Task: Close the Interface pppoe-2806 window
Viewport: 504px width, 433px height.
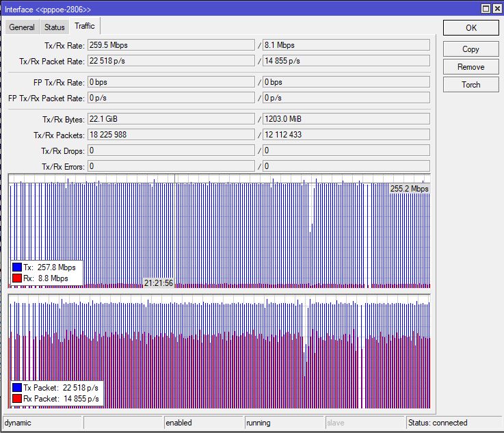Action: (x=497, y=9)
